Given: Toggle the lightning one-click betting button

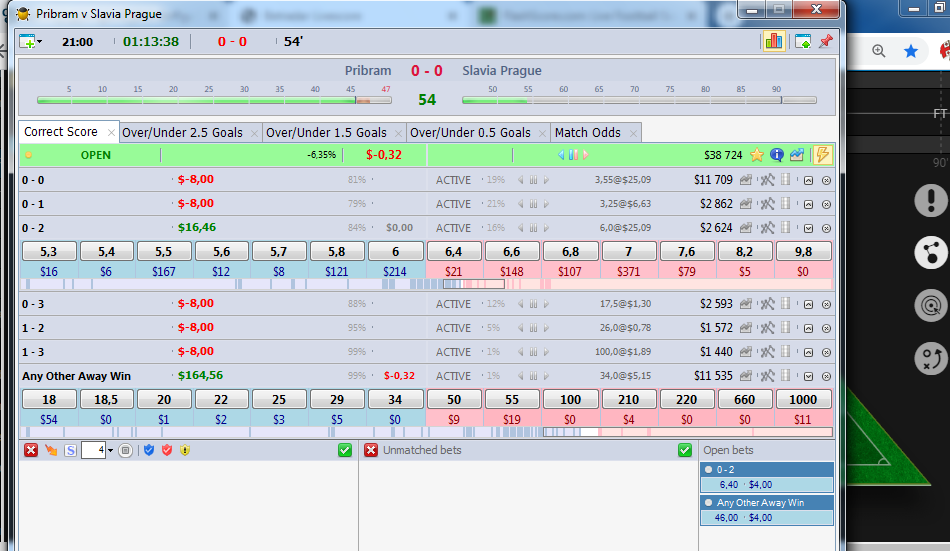Looking at the screenshot, I should click(x=822, y=155).
